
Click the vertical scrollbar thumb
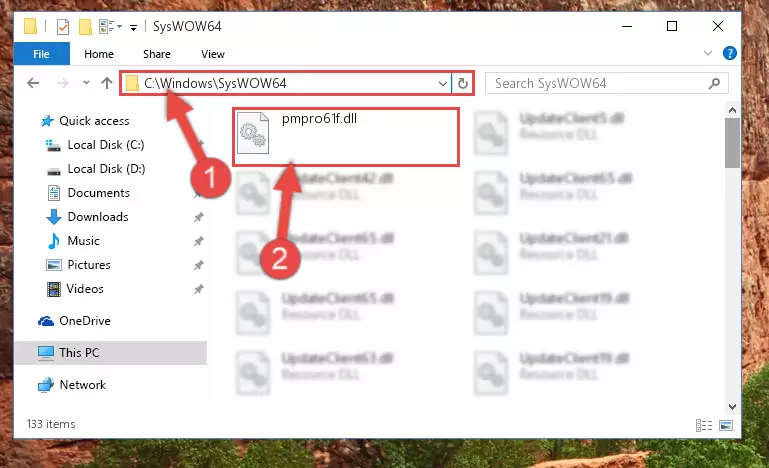tap(732, 143)
